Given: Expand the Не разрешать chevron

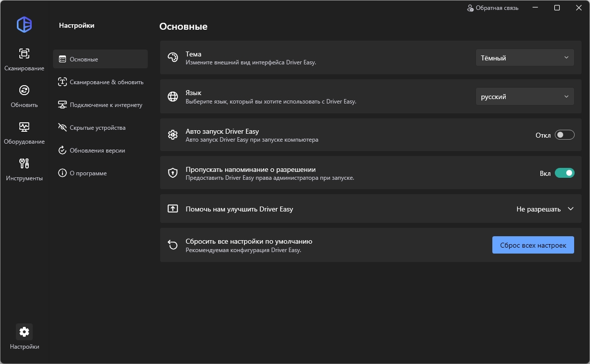Looking at the screenshot, I should pyautogui.click(x=570, y=209).
